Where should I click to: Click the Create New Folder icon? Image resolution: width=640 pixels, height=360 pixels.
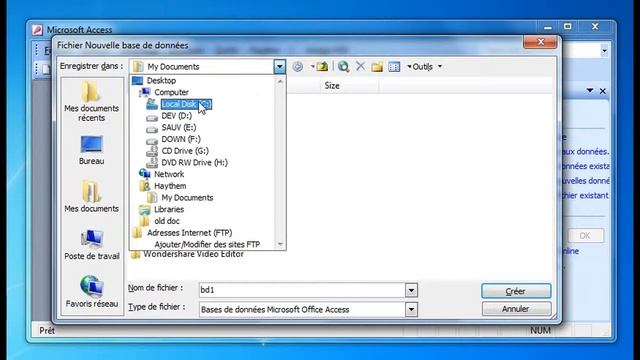tap(377, 67)
